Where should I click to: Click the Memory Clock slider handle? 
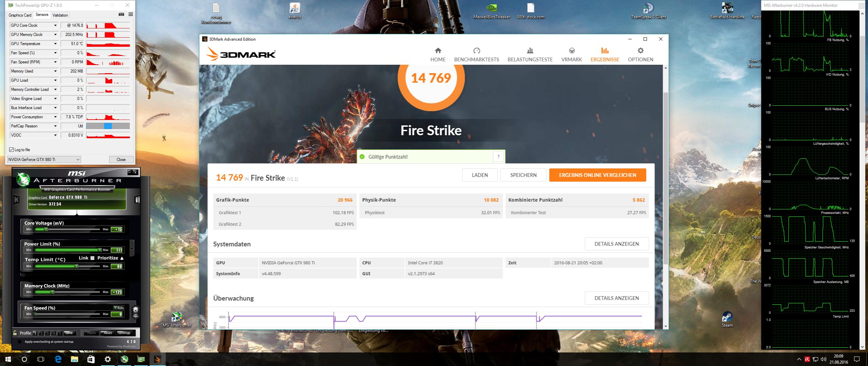click(x=53, y=292)
